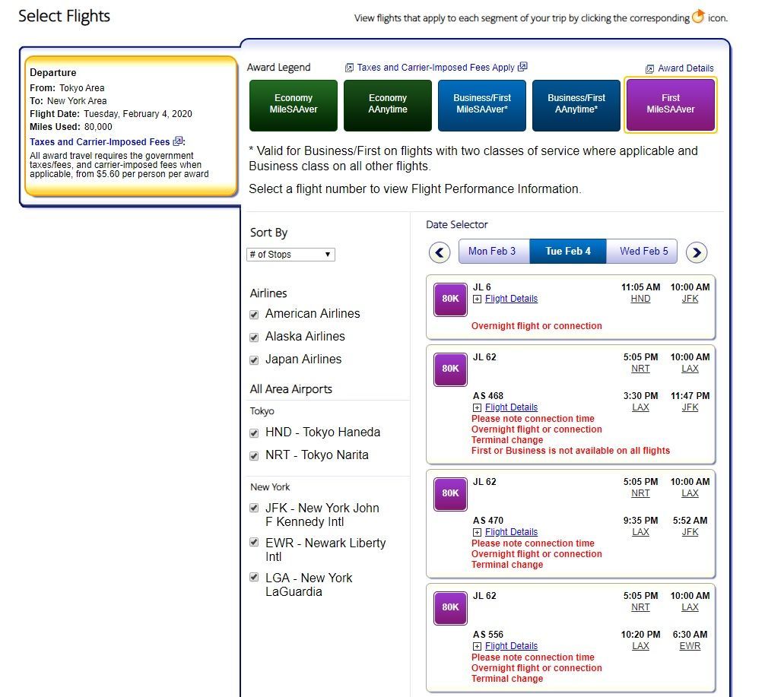
Task: Expand Flight Details for AS 470
Action: point(511,532)
